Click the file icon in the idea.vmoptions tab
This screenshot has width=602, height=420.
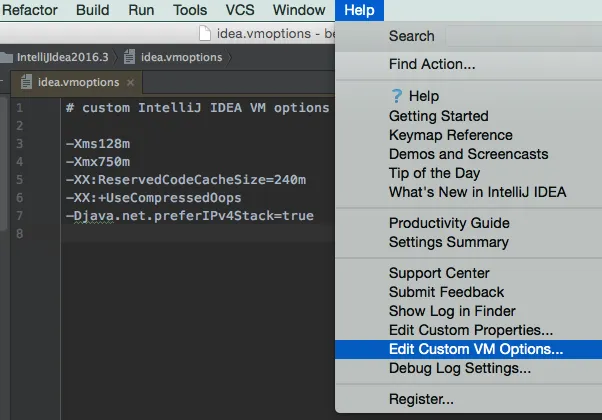tap(26, 82)
